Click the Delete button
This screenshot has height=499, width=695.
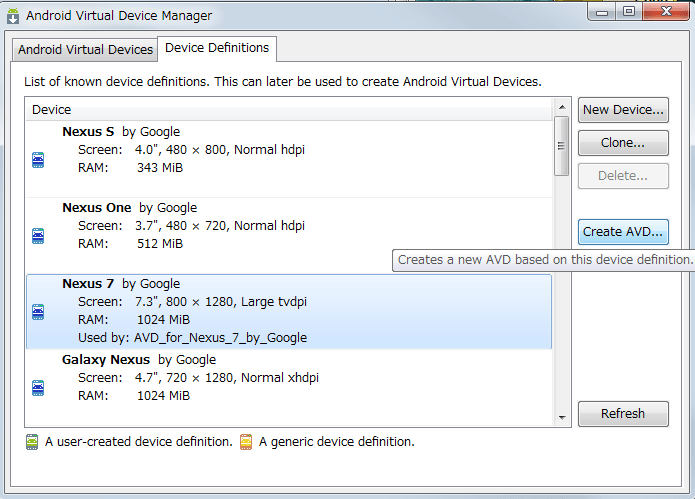coord(623,176)
